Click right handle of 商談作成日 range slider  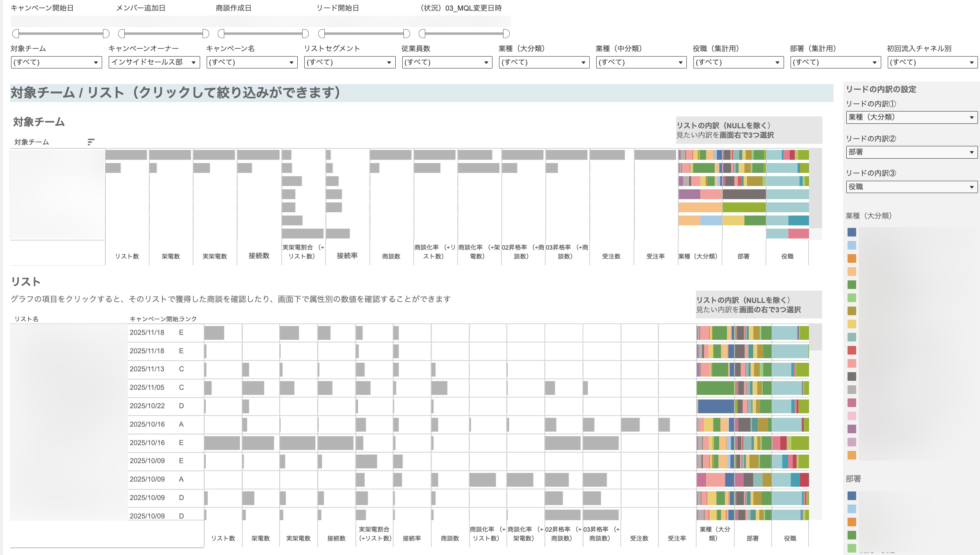pyautogui.click(x=305, y=34)
